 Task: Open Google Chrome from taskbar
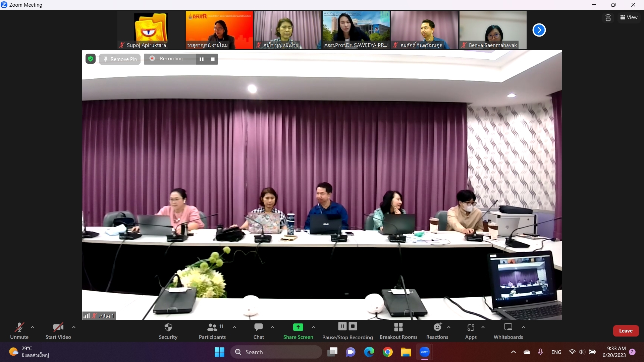click(388, 352)
